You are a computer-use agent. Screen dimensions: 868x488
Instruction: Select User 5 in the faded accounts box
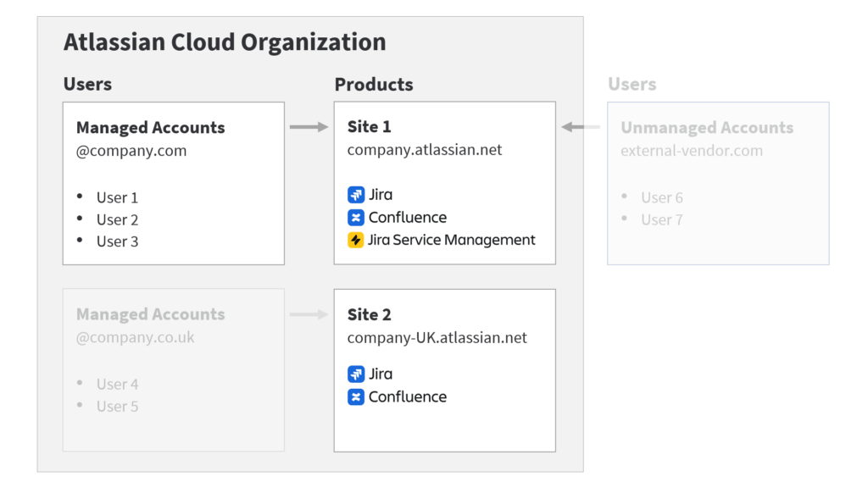117,406
